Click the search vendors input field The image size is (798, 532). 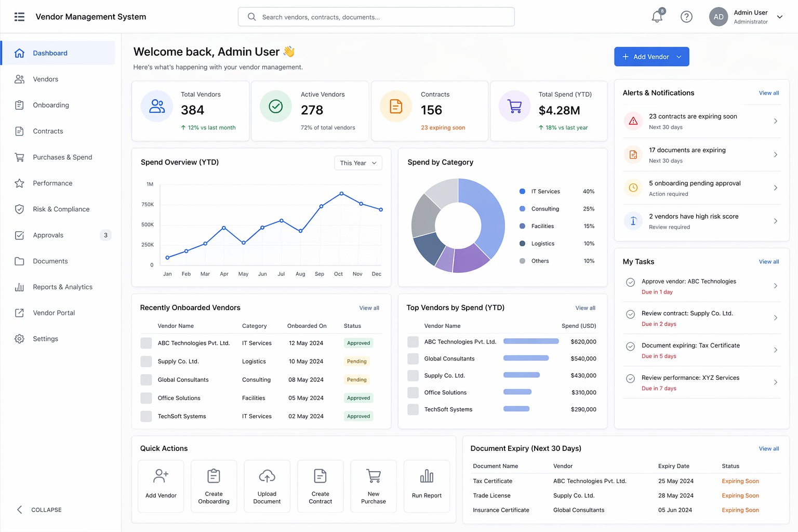(x=376, y=17)
